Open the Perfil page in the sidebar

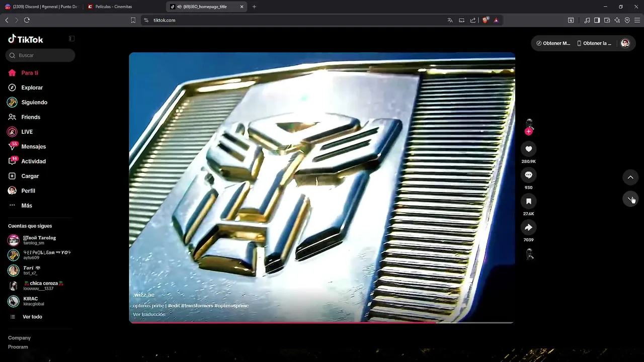pos(22,191)
